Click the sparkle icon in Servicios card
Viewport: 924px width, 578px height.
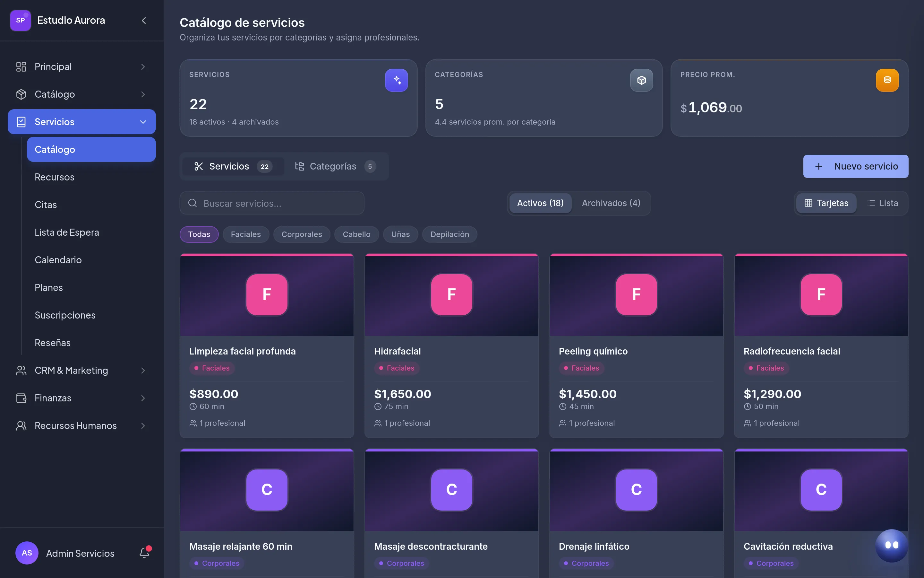tap(396, 80)
